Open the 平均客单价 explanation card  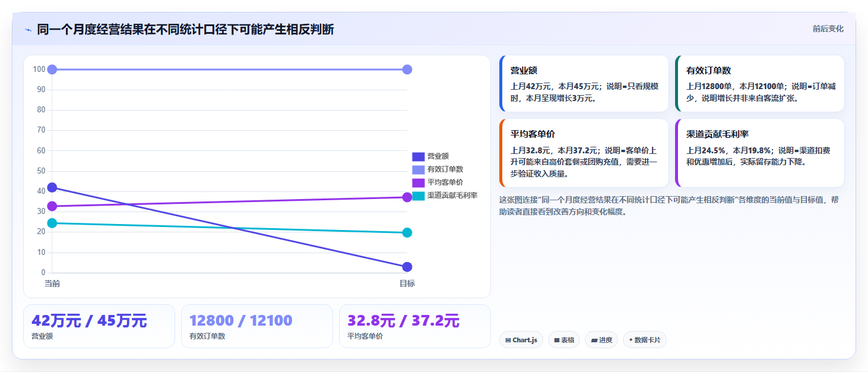[x=584, y=153]
